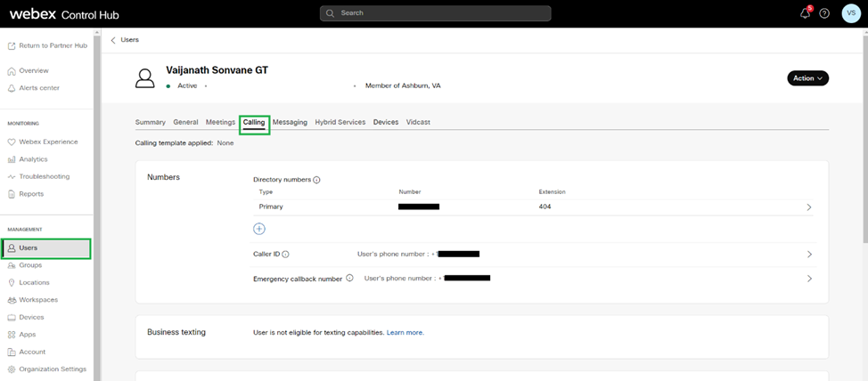Click the Learn more link
Image resolution: width=868 pixels, height=381 pixels.
point(405,333)
